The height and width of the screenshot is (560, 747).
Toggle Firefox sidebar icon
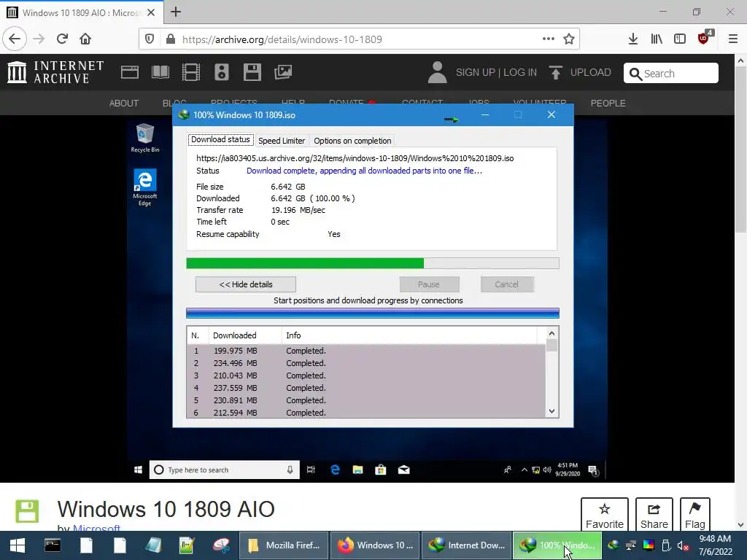point(680,39)
